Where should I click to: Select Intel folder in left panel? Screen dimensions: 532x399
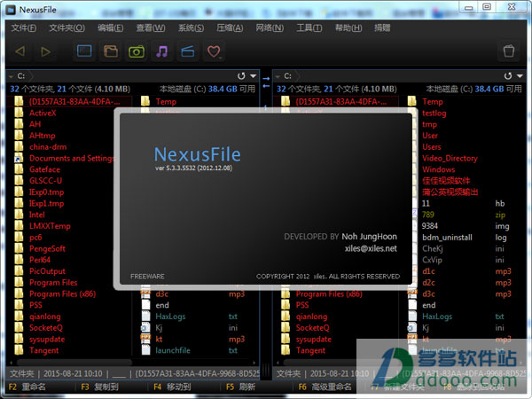pyautogui.click(x=36, y=215)
